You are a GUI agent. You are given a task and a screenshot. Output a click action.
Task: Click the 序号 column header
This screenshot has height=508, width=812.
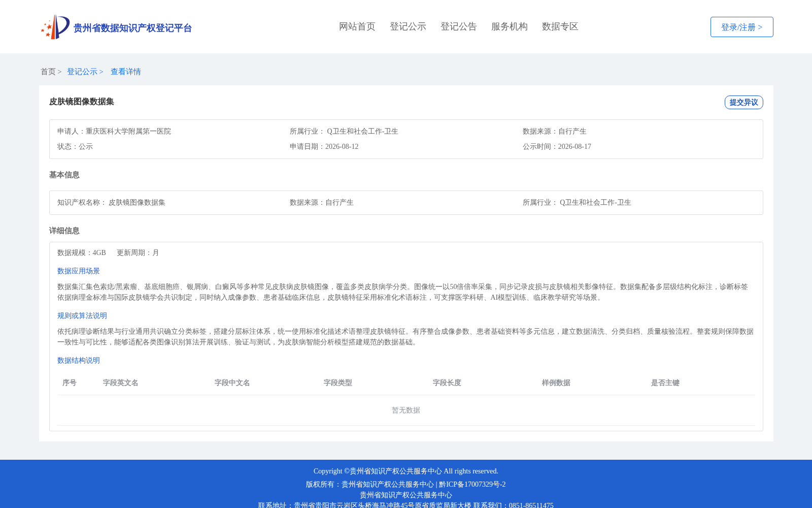(70, 383)
